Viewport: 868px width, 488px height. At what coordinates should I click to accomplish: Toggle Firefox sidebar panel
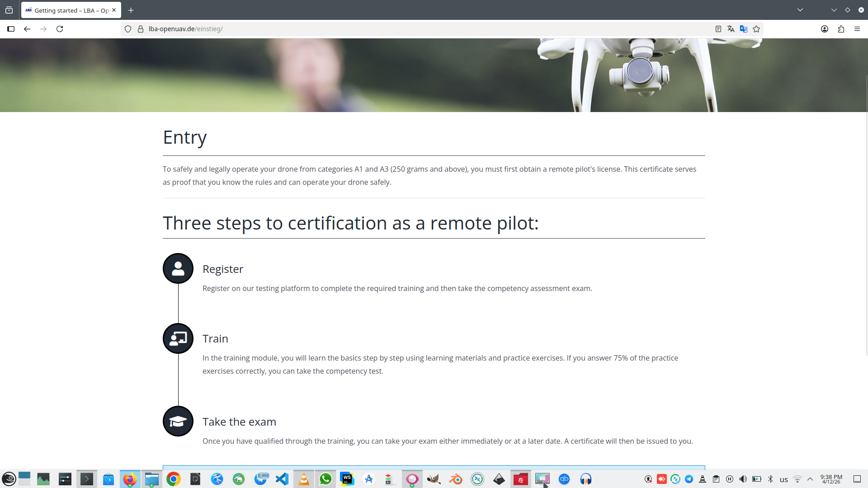click(x=11, y=29)
